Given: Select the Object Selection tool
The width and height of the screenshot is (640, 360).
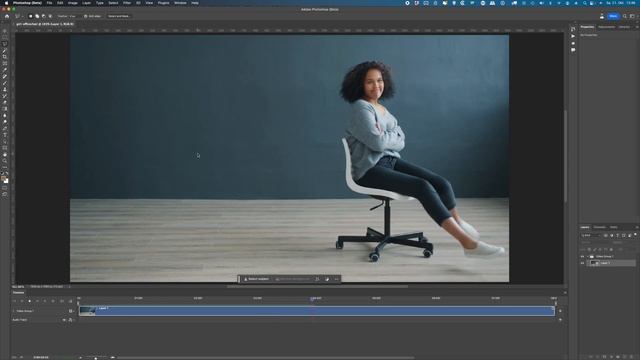Looking at the screenshot, I should coord(5,51).
